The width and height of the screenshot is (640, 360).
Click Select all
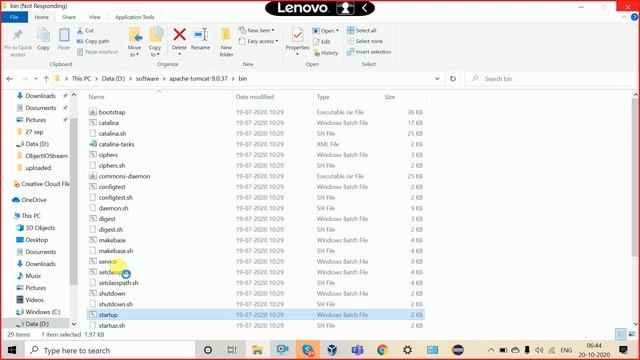tap(362, 31)
